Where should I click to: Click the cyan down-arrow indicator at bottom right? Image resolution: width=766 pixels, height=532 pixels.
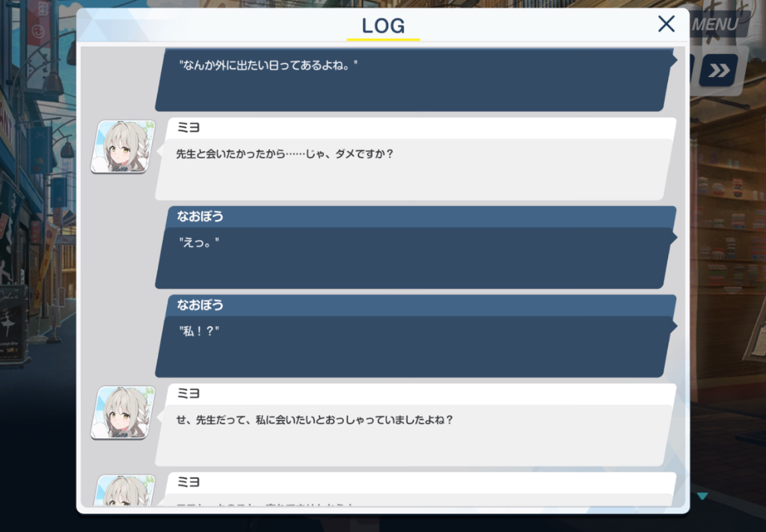click(x=702, y=496)
